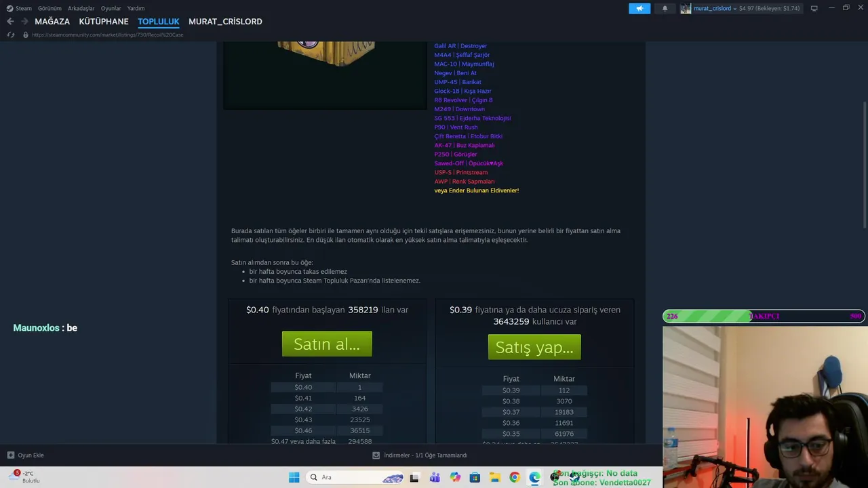Click the $0.46 price row cell
Viewport: 868px width, 488px height.
click(303, 430)
